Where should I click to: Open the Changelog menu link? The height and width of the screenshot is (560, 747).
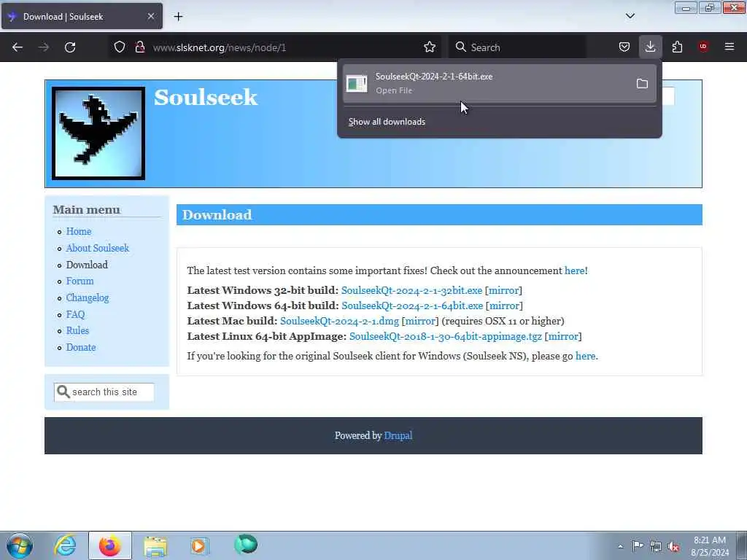[x=88, y=297]
